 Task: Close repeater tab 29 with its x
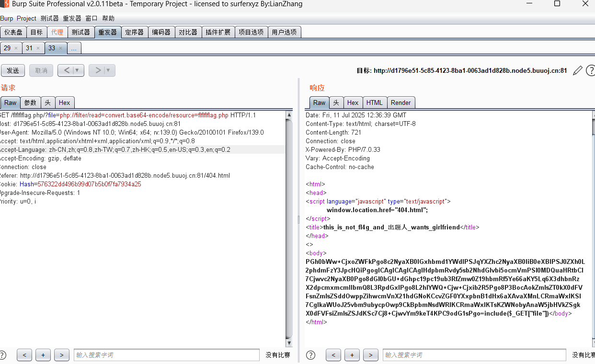pos(16,48)
